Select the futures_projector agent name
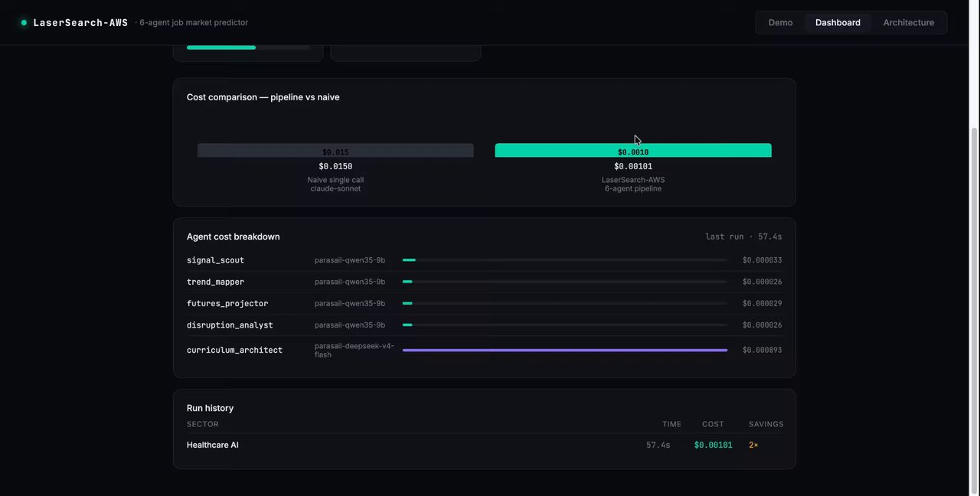Viewport: 980px width, 496px height. pos(227,303)
